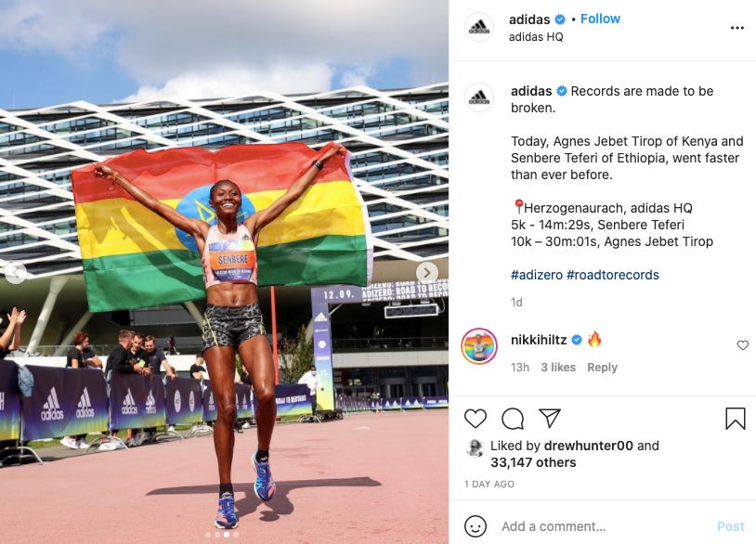This screenshot has width=756, height=544.
Task: Open comments via speech bubble icon
Action: coord(513,419)
